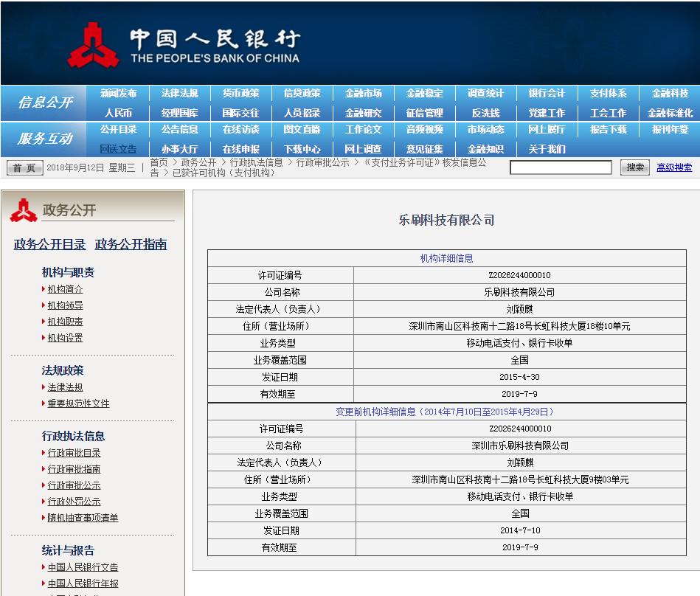The height and width of the screenshot is (596, 700).
Task: Go to 在线访谈 page
Action: coord(240,130)
